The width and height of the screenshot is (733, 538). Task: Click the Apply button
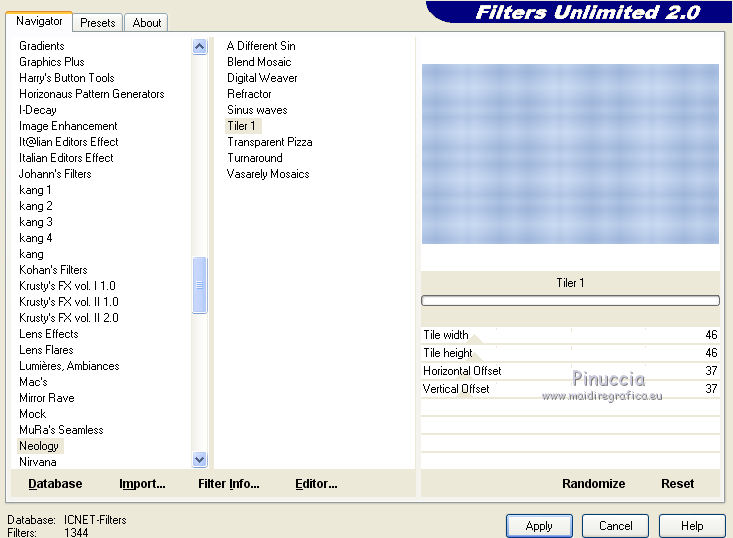point(539,526)
